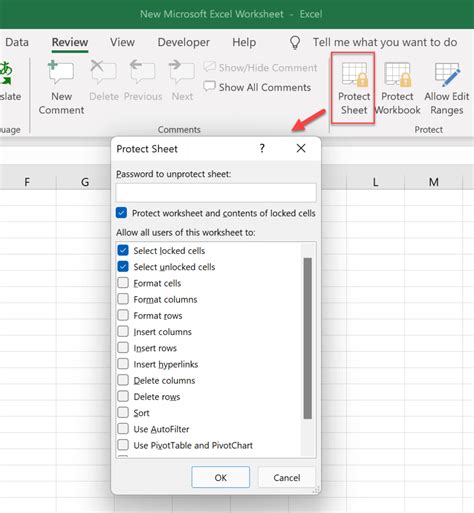Screen dimensions: 474x513
Task: Click the password to unprotect sheet field
Action: (x=216, y=192)
